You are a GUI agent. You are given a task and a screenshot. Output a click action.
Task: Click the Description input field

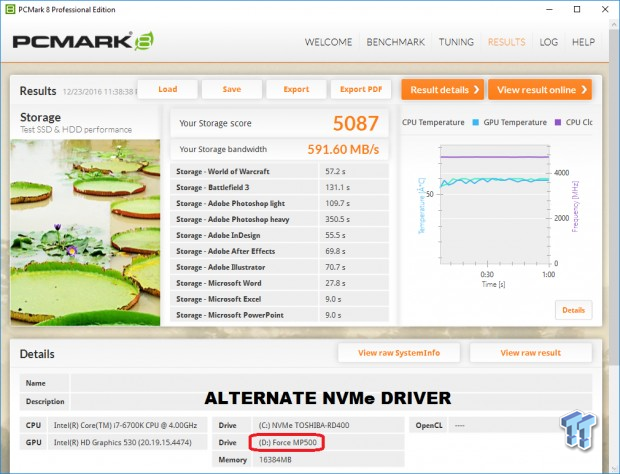coord(331,401)
